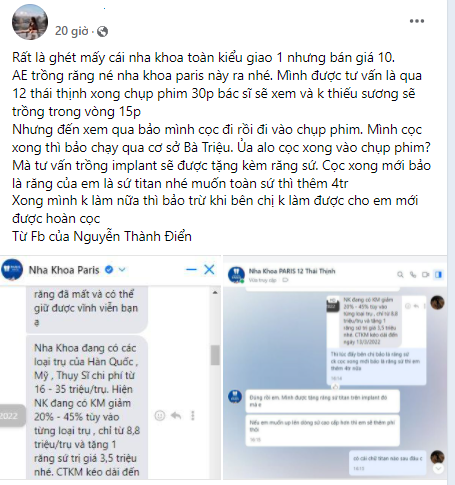Toggle the conversation info side panel
The height and width of the screenshot is (485, 455).
(439, 274)
